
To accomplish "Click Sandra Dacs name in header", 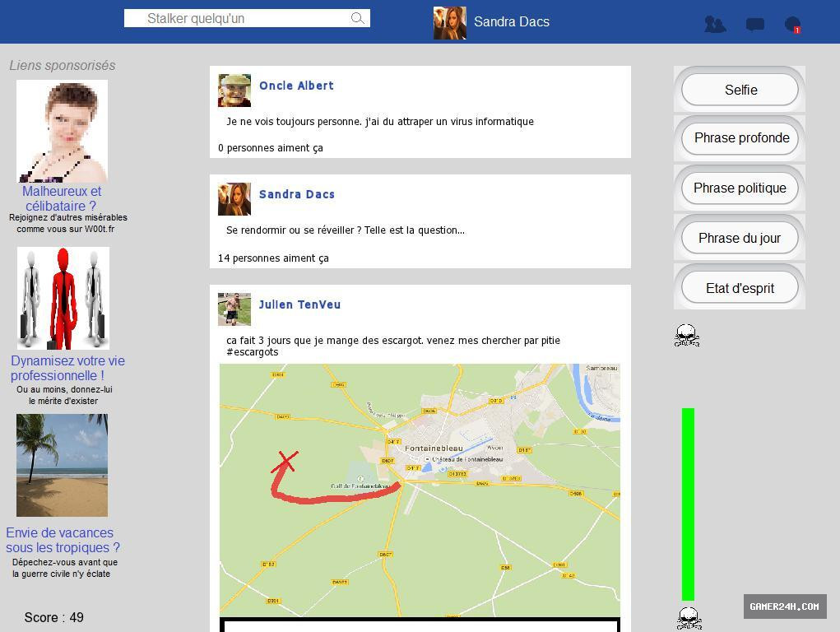I will [x=512, y=22].
